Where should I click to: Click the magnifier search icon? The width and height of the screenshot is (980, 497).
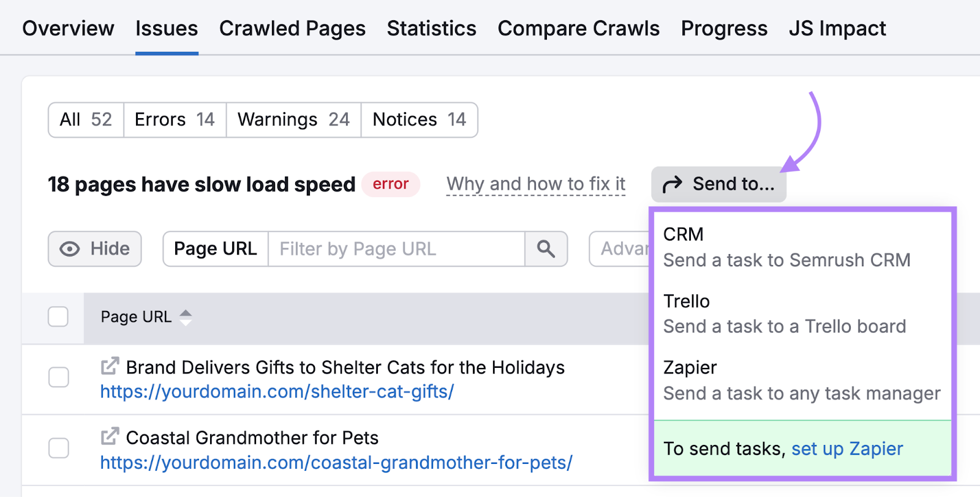point(546,248)
